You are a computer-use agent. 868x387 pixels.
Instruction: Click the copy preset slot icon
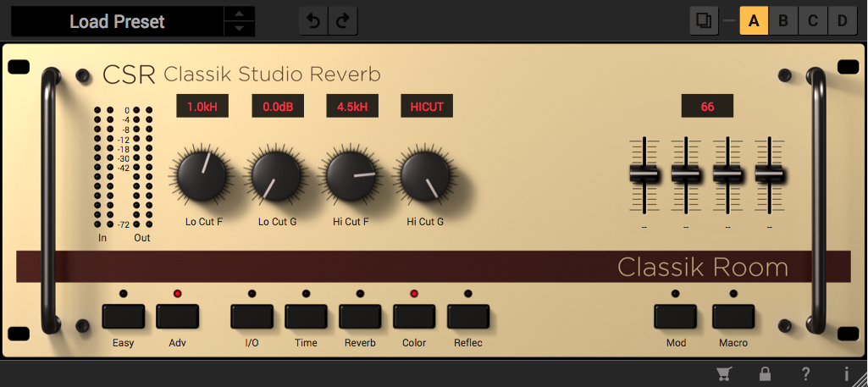(705, 21)
